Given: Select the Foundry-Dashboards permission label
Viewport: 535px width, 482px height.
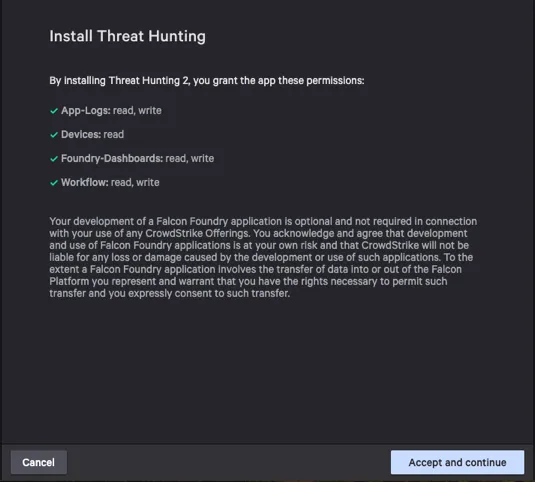Looking at the screenshot, I should pyautogui.click(x=112, y=158).
